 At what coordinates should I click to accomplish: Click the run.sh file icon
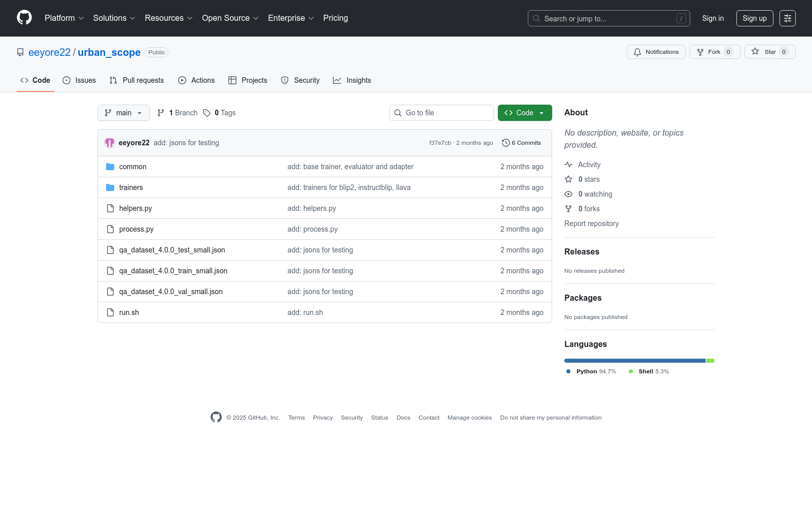click(x=110, y=312)
